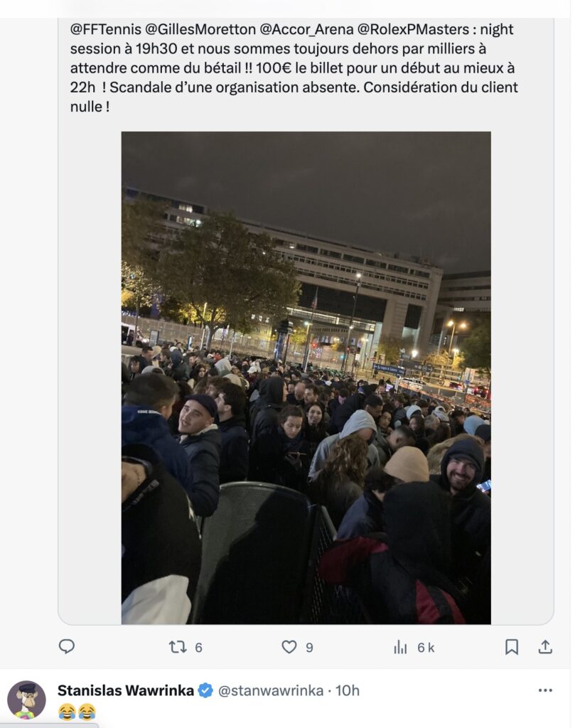Bookmark the tweet

[x=511, y=647]
